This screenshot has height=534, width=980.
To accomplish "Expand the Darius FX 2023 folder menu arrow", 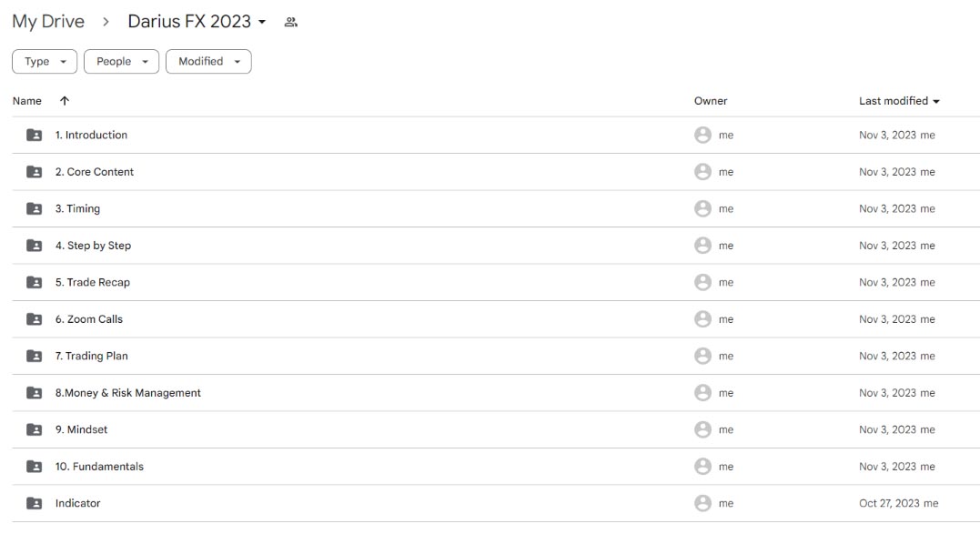I will [x=262, y=22].
